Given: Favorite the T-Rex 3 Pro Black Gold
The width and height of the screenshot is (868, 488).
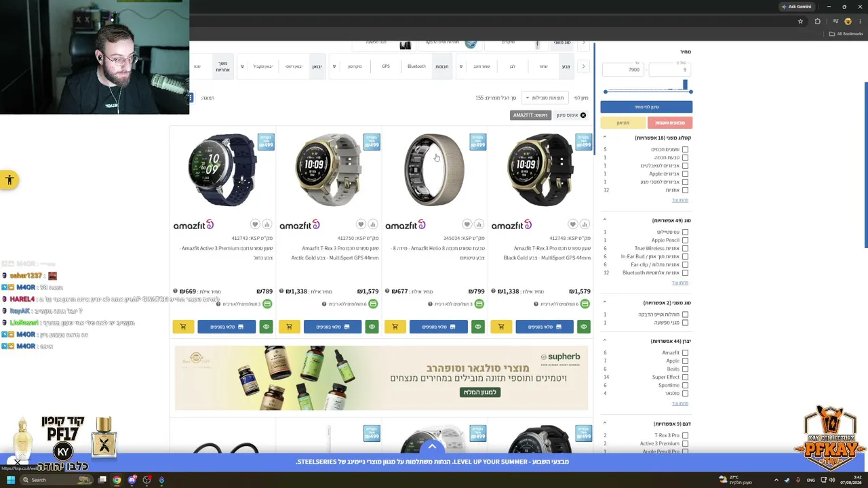Looking at the screenshot, I should pos(572,224).
